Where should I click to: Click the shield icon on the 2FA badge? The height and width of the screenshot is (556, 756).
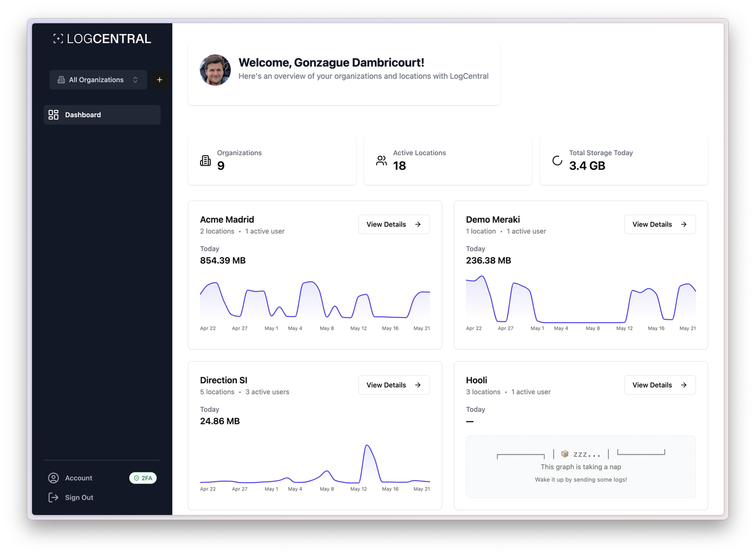coord(136,478)
